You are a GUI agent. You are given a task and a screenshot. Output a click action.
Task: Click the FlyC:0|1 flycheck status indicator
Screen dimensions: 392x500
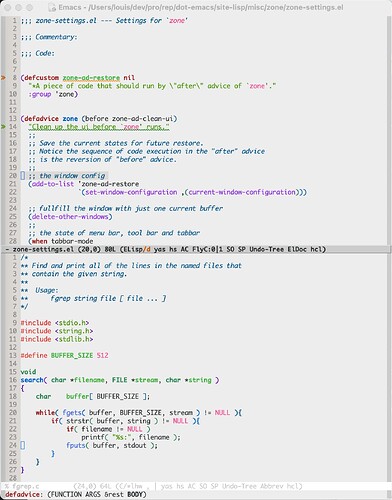click(207, 249)
